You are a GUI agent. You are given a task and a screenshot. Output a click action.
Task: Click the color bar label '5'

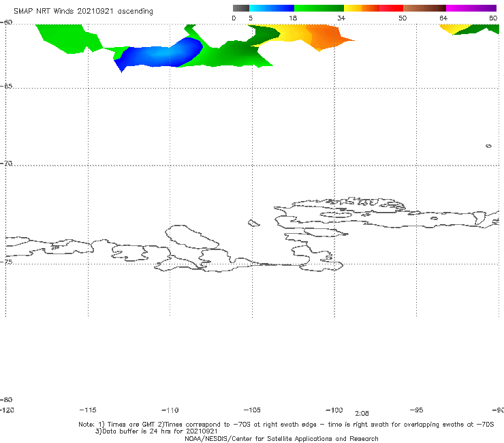point(251,18)
